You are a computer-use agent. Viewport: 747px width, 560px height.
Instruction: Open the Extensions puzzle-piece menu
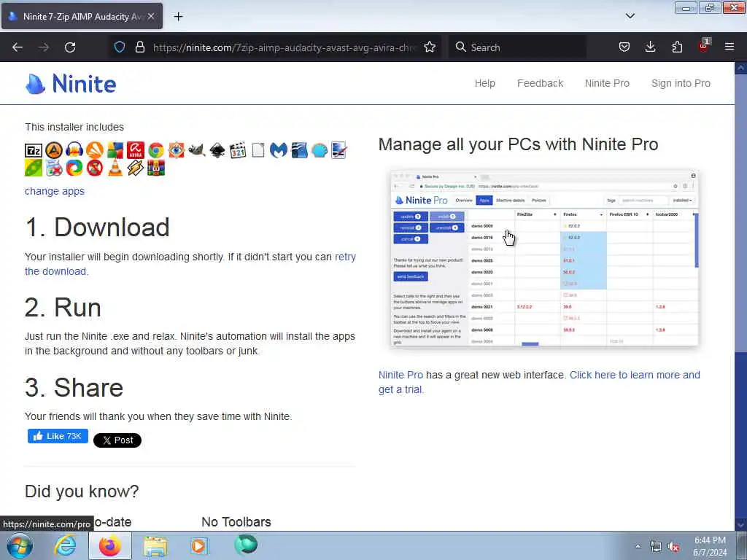677,47
